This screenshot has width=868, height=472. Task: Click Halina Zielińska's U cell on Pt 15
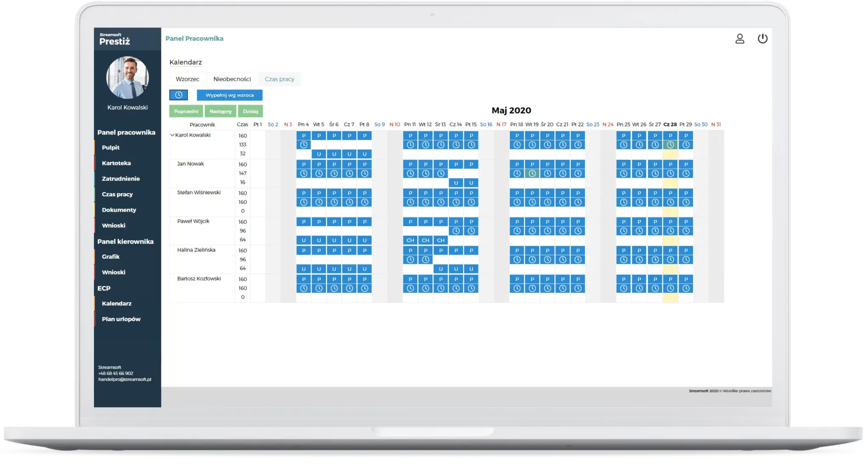coord(471,269)
